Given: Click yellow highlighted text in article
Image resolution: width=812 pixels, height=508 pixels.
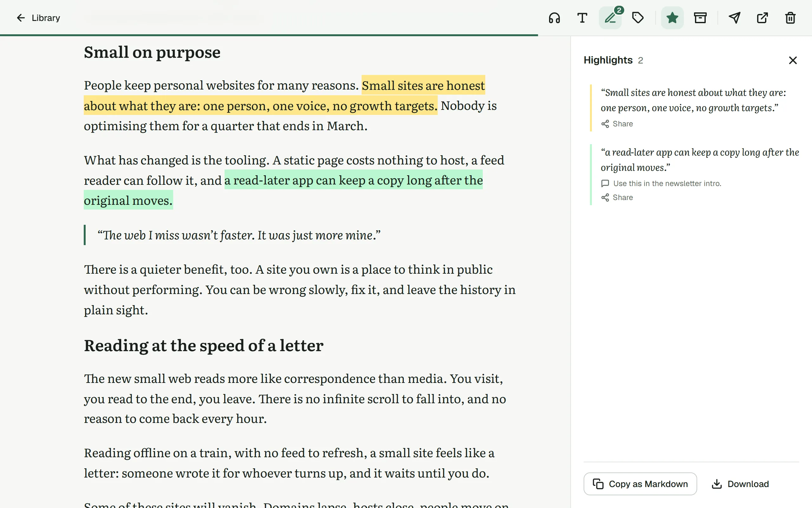Looking at the screenshot, I should tap(260, 105).
